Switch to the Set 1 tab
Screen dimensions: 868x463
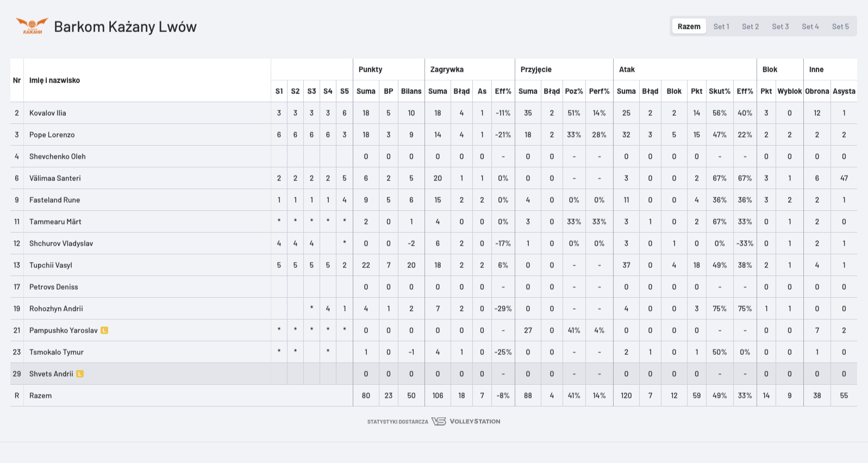click(721, 26)
